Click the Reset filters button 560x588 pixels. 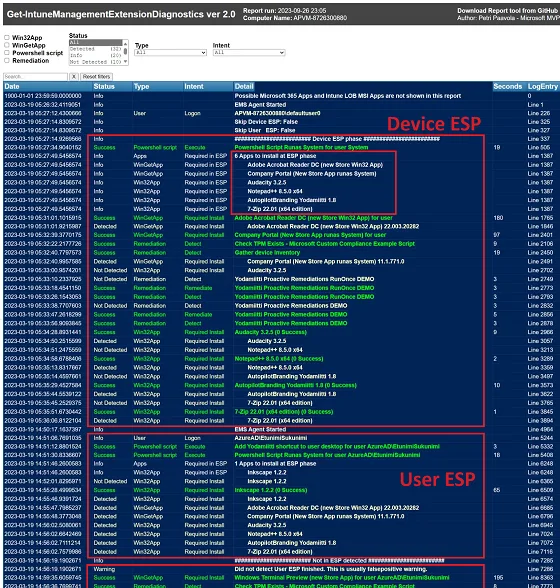pyautogui.click(x=96, y=76)
